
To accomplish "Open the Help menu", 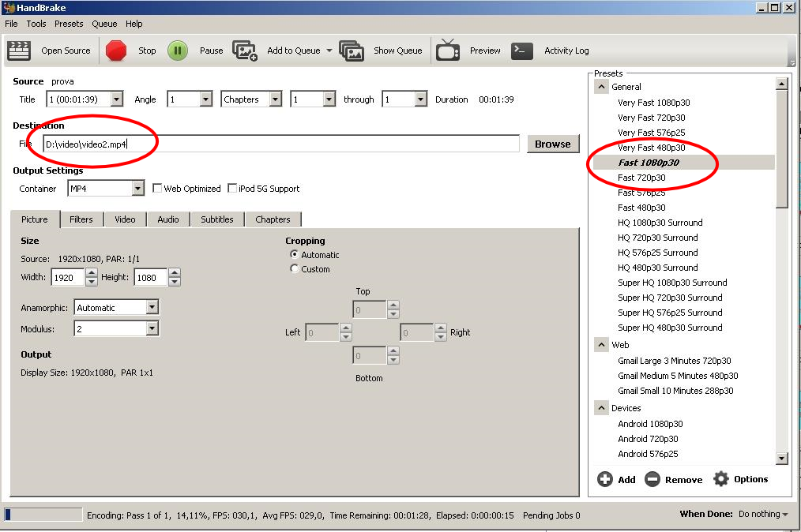I will click(x=133, y=24).
